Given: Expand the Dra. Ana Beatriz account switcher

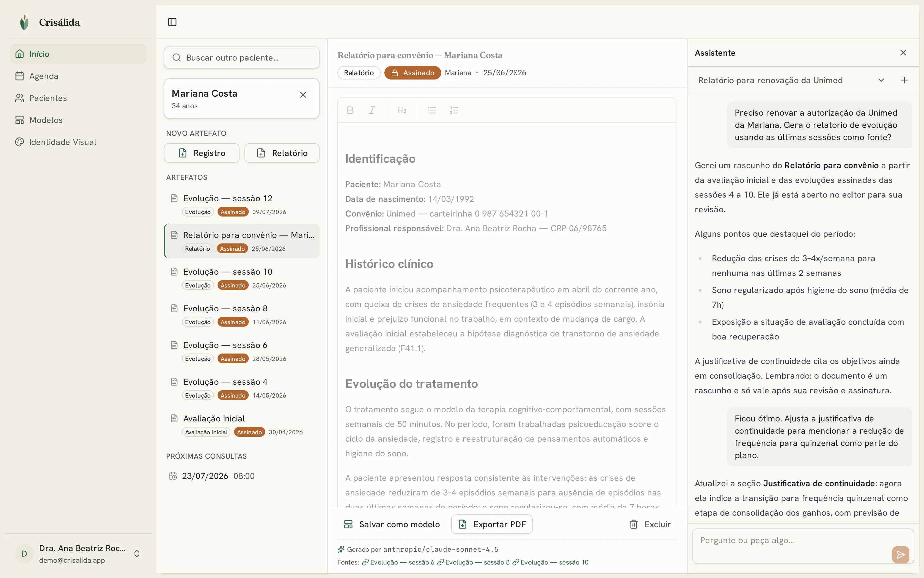Looking at the screenshot, I should tap(78, 554).
